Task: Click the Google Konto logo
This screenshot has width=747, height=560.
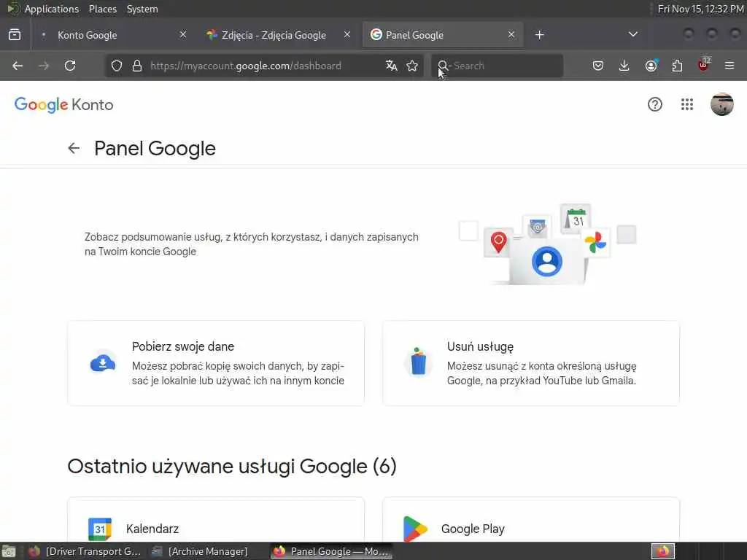Action: pos(64,105)
